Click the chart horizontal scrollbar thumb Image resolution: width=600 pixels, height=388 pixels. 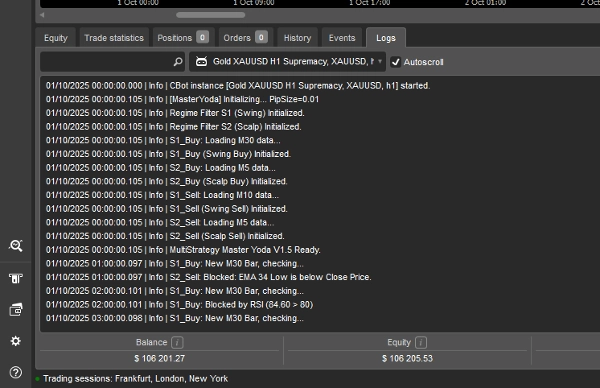(210, 15)
